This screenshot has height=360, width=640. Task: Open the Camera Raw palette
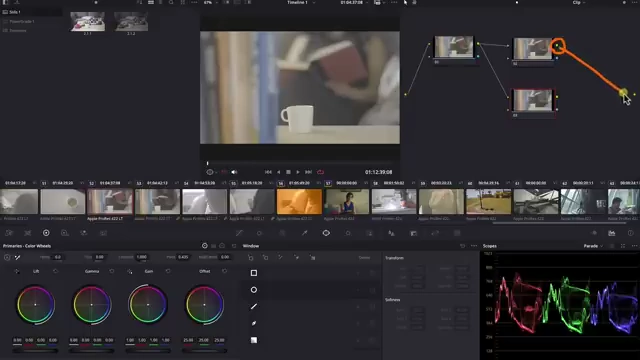tap(9, 233)
